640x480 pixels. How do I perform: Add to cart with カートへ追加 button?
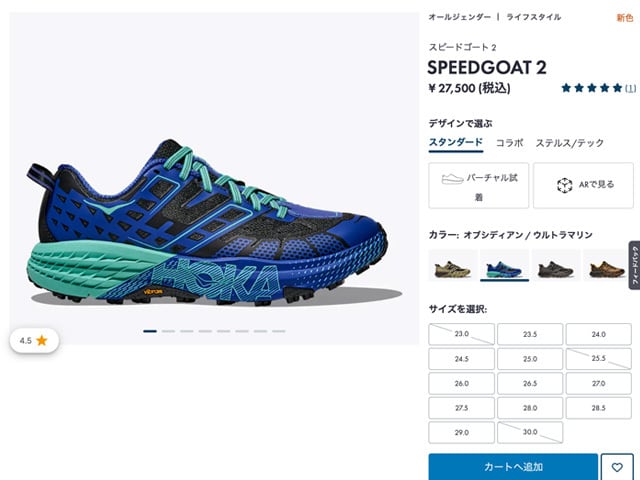click(513, 467)
